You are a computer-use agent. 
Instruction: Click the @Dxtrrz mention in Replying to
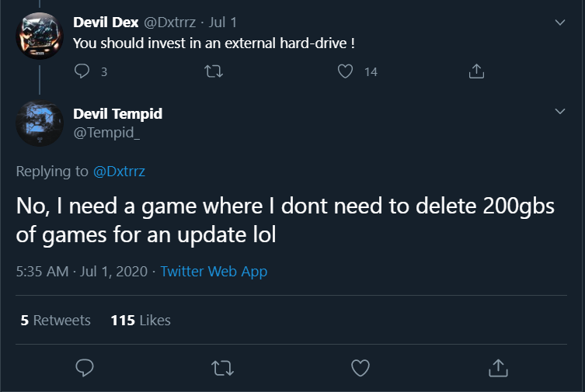(120, 172)
